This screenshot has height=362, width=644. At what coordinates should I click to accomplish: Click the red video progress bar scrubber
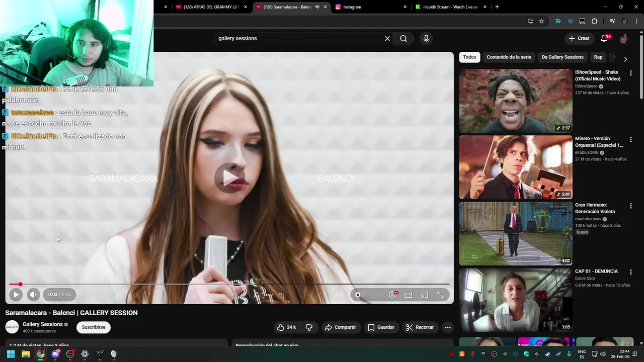click(x=20, y=285)
